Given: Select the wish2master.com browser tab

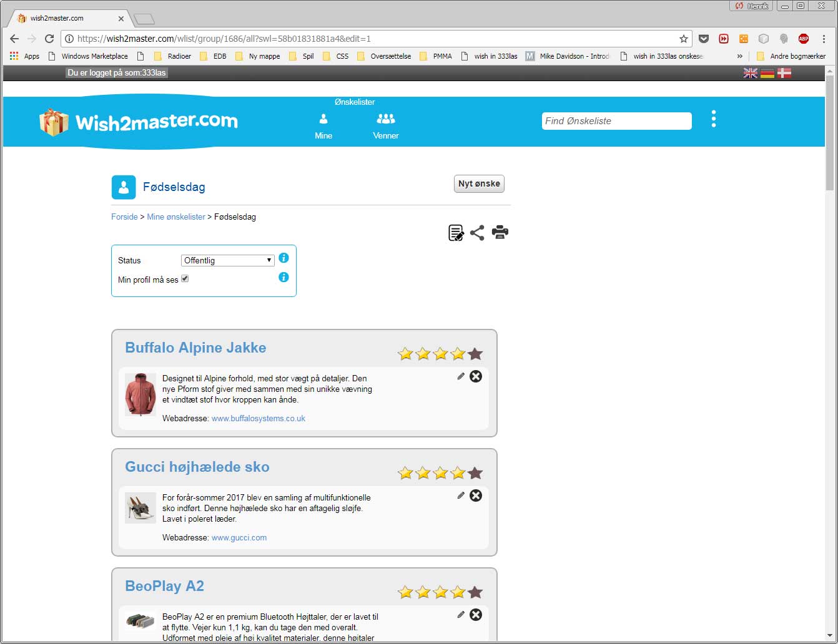Looking at the screenshot, I should pos(69,18).
